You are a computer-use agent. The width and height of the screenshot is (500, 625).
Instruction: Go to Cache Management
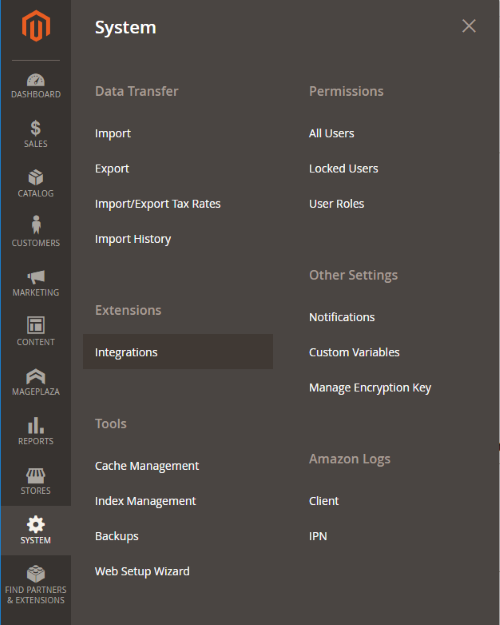tap(147, 466)
